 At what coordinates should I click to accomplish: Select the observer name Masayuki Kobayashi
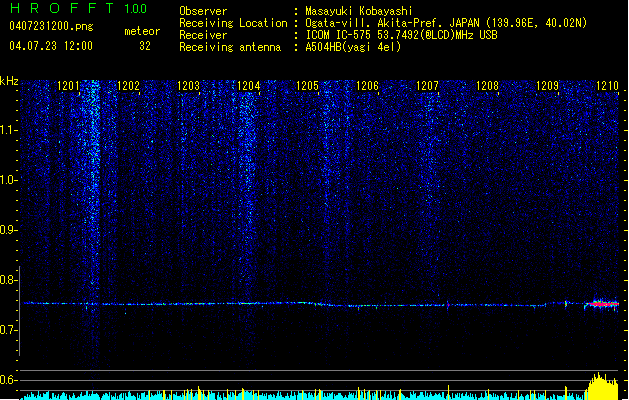click(359, 11)
